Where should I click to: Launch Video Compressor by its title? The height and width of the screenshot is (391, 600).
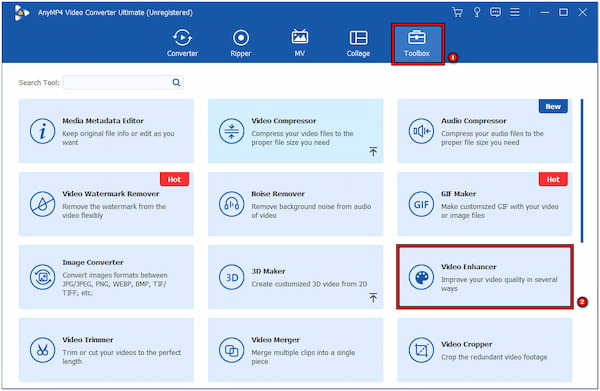click(284, 121)
